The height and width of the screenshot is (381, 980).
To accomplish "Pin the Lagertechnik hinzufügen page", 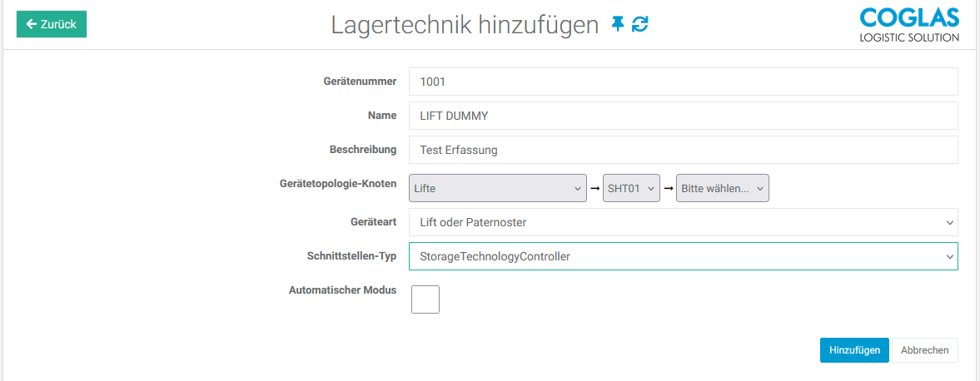I will (617, 24).
